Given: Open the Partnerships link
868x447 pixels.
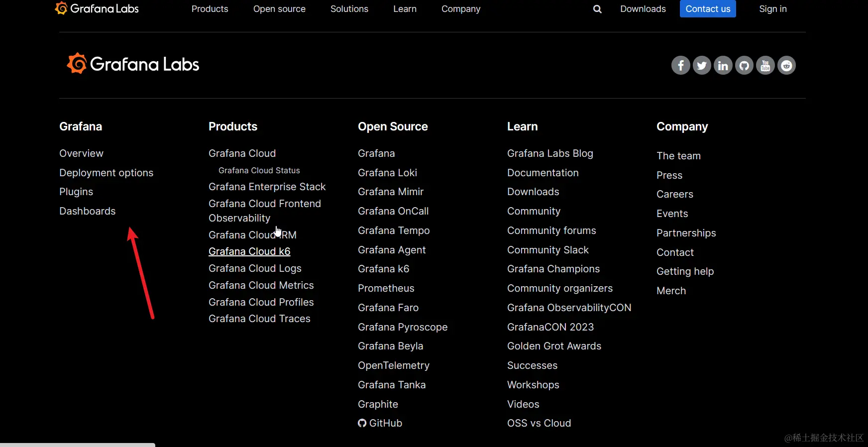Looking at the screenshot, I should [686, 233].
